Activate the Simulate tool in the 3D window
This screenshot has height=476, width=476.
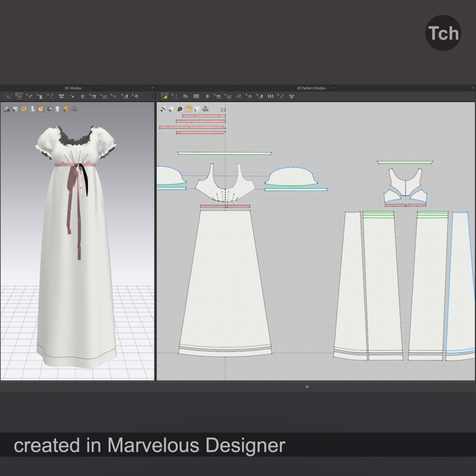click(8, 97)
